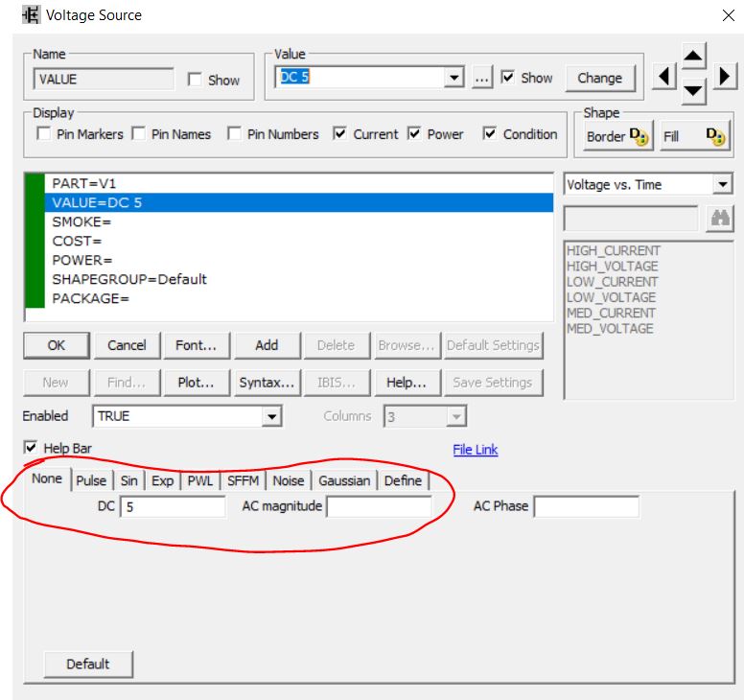The width and height of the screenshot is (744, 700).
Task: Click the Cancel button
Action: click(x=127, y=345)
